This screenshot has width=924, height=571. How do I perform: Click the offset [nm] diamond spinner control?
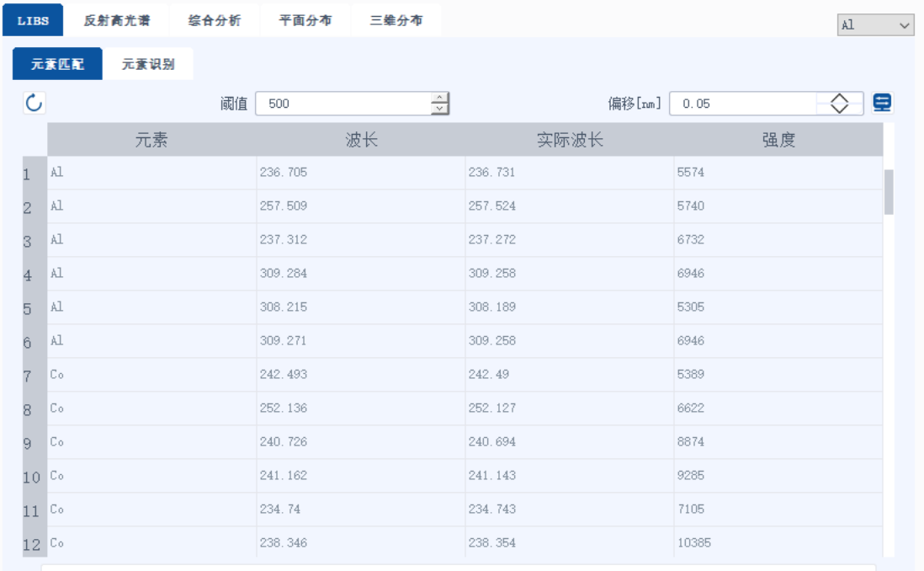point(839,104)
